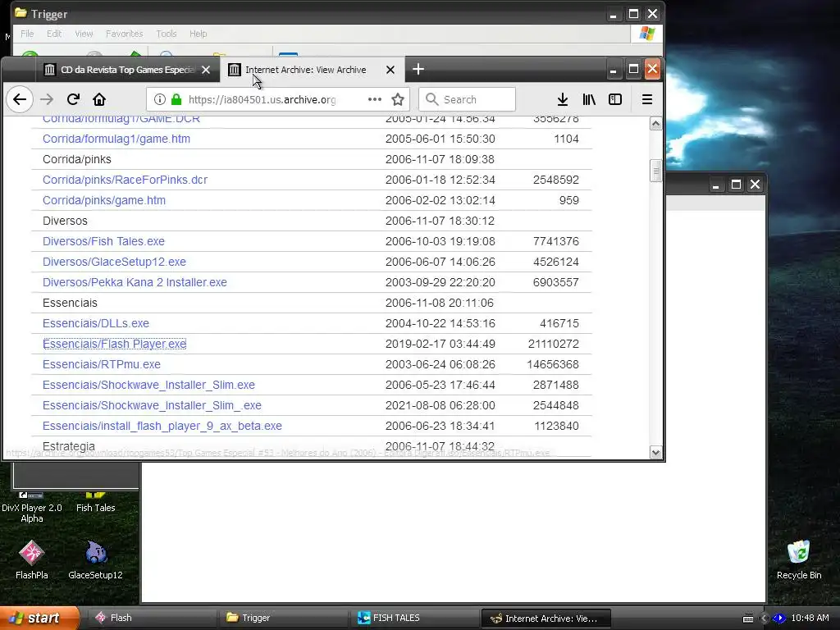This screenshot has height=630, width=840.
Task: Bookmark this page with the star icon
Action: [x=398, y=99]
